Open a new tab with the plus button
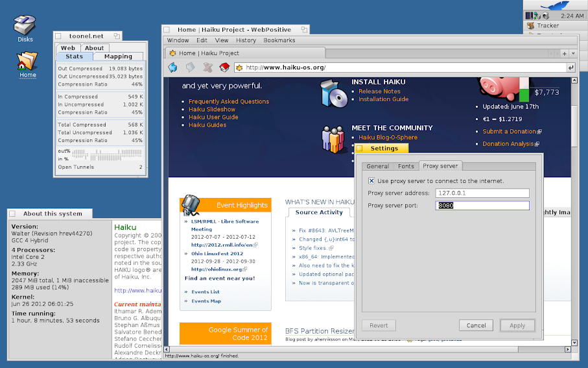 (564, 54)
